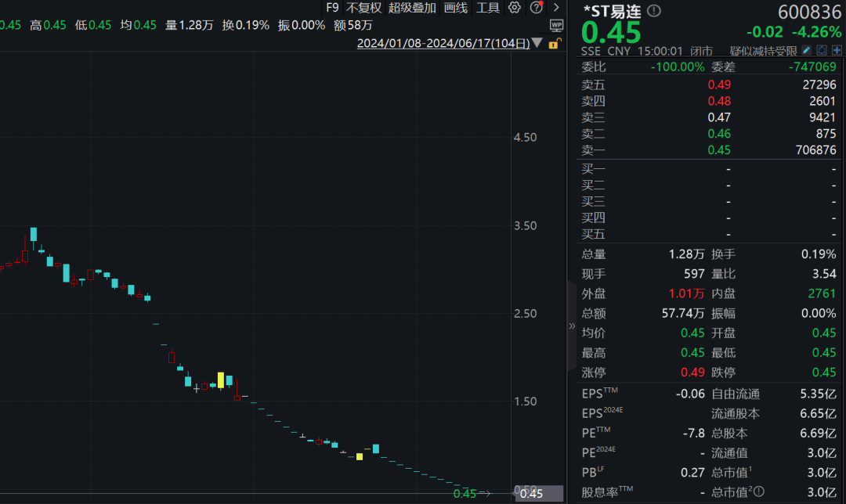Image resolution: width=846 pixels, height=504 pixels.
Task: Click the 2024/01/08-2024/06/17 date range text
Action: pos(443,43)
